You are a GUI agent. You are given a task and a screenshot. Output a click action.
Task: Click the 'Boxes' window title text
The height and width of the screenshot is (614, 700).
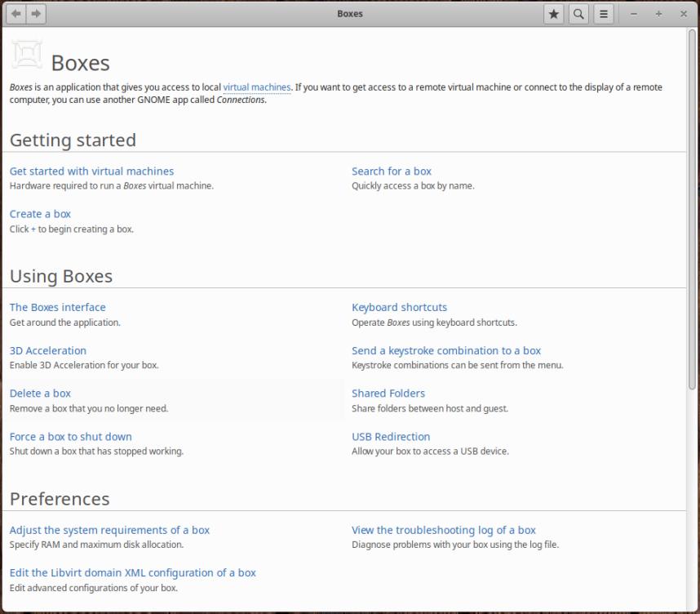click(350, 14)
